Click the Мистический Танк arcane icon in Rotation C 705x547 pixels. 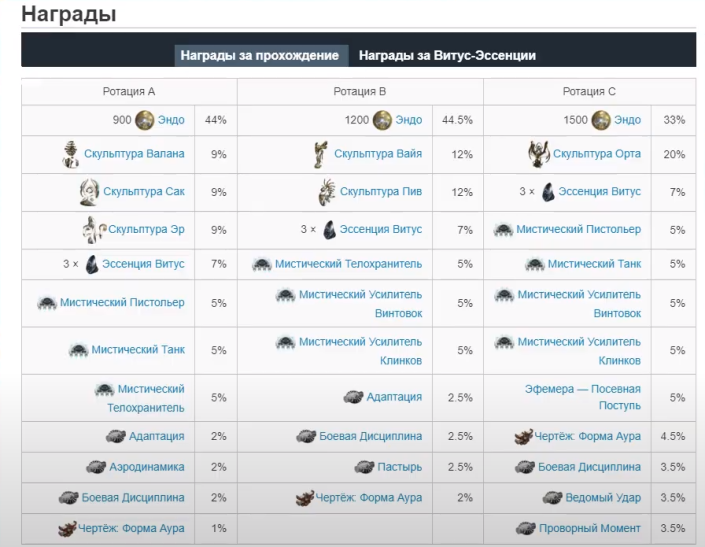pyautogui.click(x=535, y=264)
